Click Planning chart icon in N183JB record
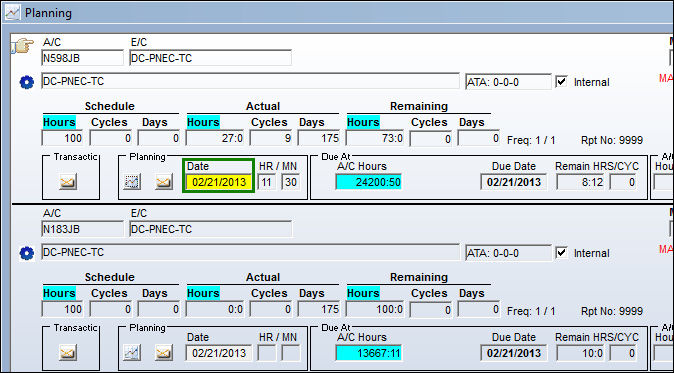Image resolution: width=674 pixels, height=373 pixels. pos(132,353)
